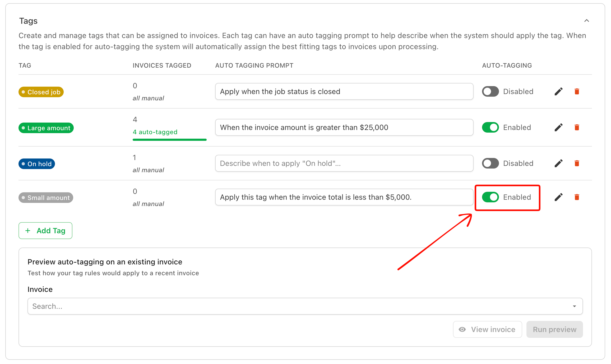Click the Closed job tag badge

coord(41,92)
